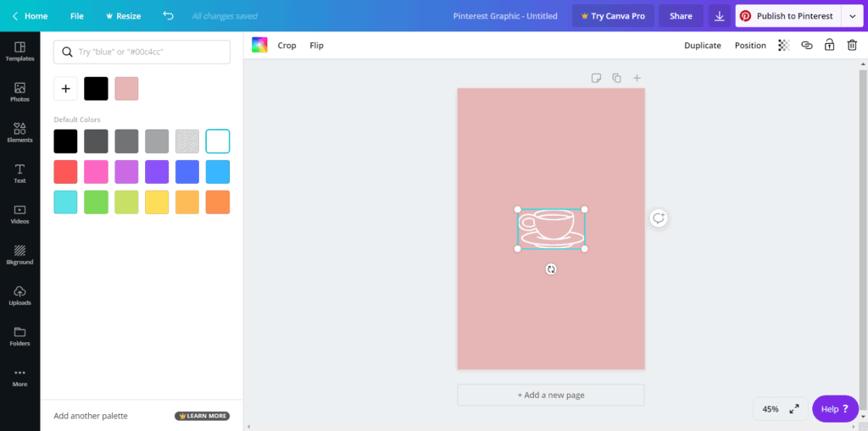The image size is (868, 431).
Task: Open the Templates sidebar panel
Action: coord(20,51)
